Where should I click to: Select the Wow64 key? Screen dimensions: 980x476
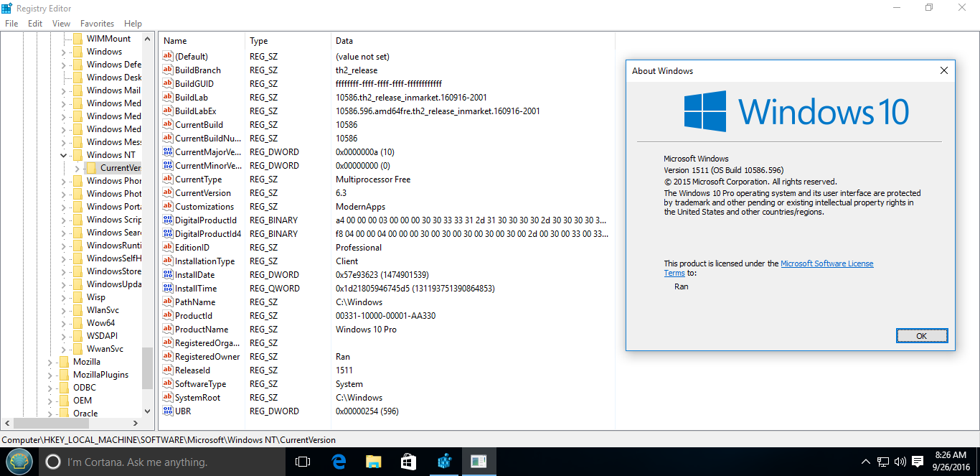coord(100,323)
